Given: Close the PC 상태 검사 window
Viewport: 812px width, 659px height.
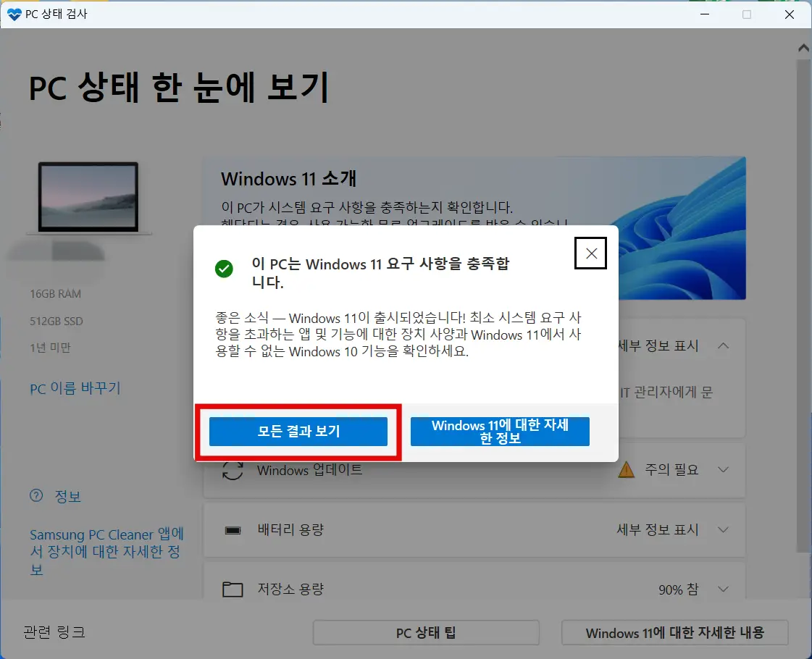Looking at the screenshot, I should 790,14.
